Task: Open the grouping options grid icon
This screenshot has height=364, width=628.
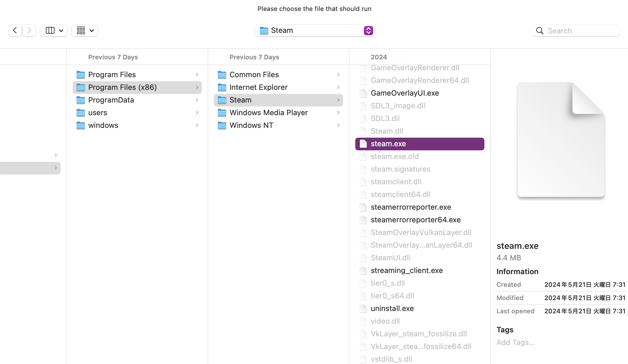Action: click(x=81, y=31)
